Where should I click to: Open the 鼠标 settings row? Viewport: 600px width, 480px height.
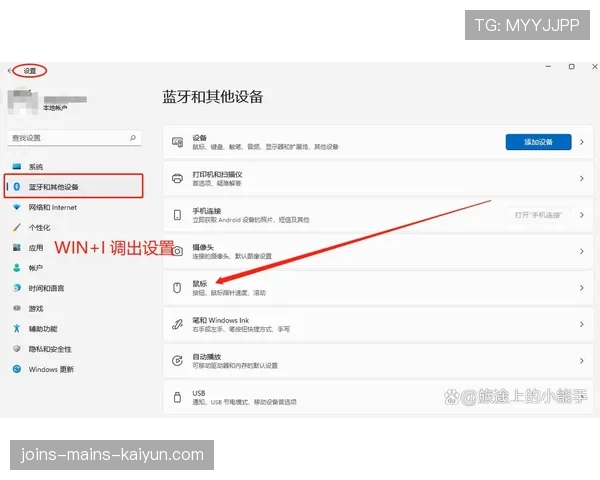[378, 288]
